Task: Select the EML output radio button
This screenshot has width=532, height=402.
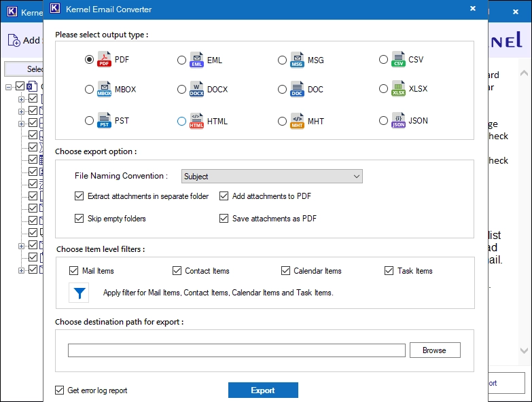Action: point(181,60)
